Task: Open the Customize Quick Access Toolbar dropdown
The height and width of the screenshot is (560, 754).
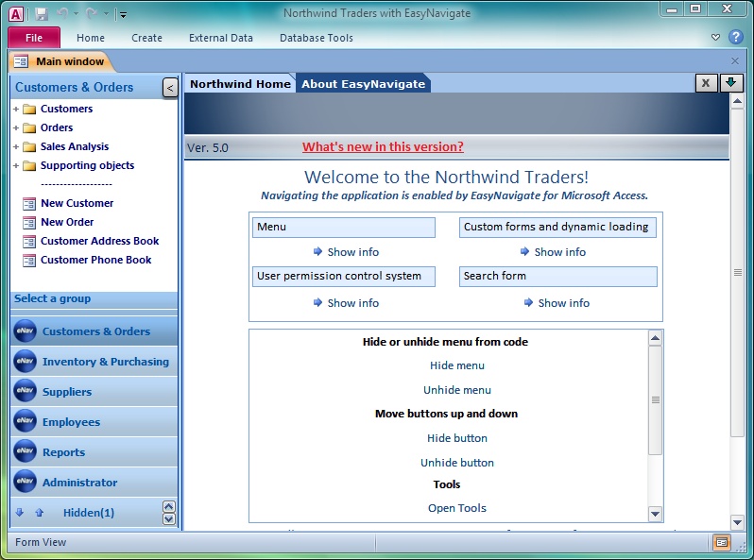Action: point(123,15)
